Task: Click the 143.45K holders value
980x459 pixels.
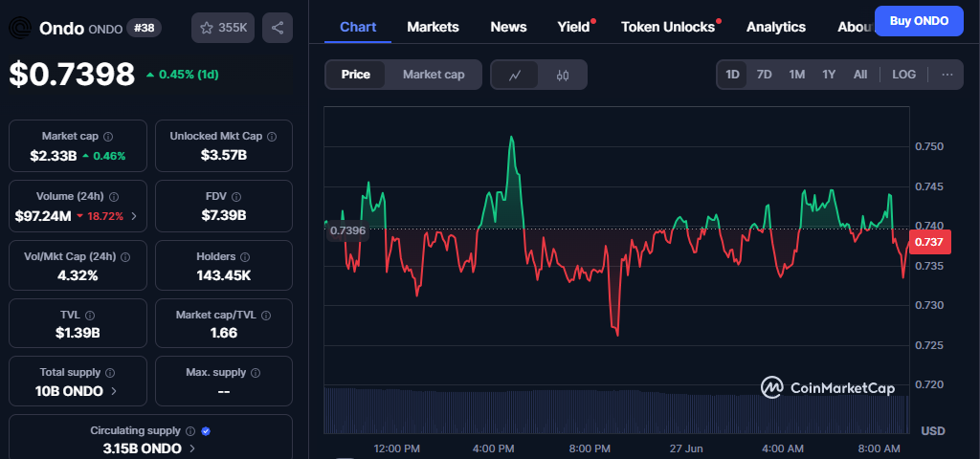Action: 223,275
